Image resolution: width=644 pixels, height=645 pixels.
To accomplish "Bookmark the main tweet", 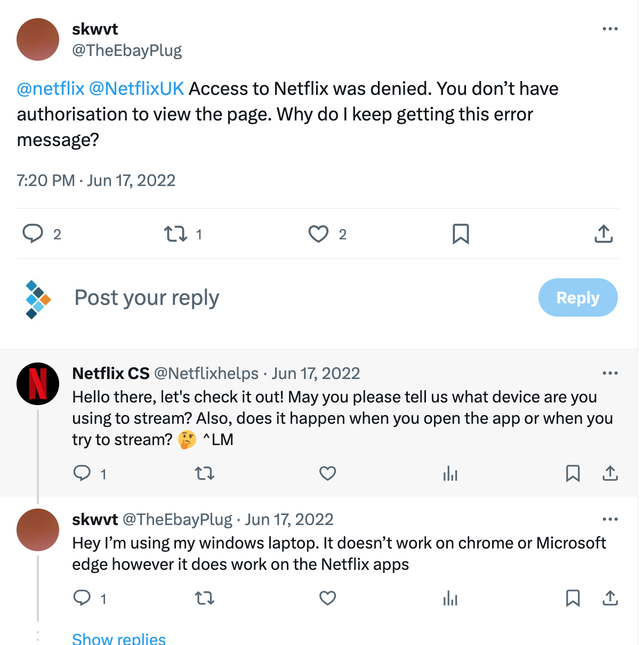I will tap(461, 234).
